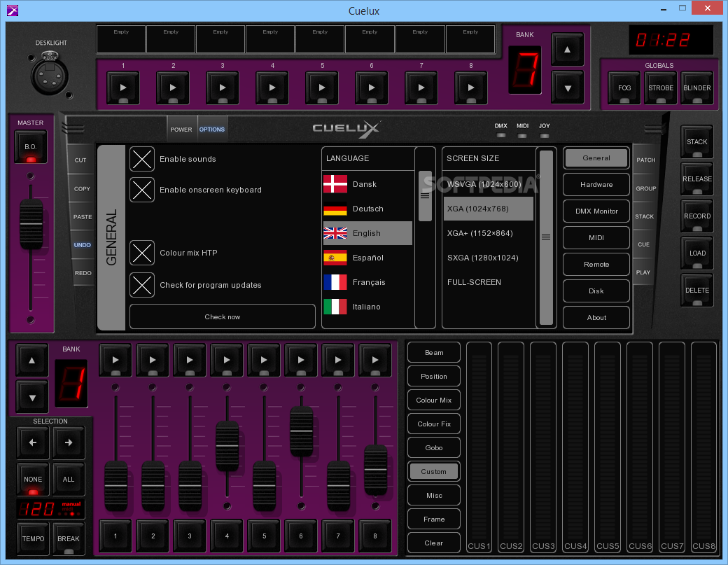Click the master fader handle

[31, 224]
